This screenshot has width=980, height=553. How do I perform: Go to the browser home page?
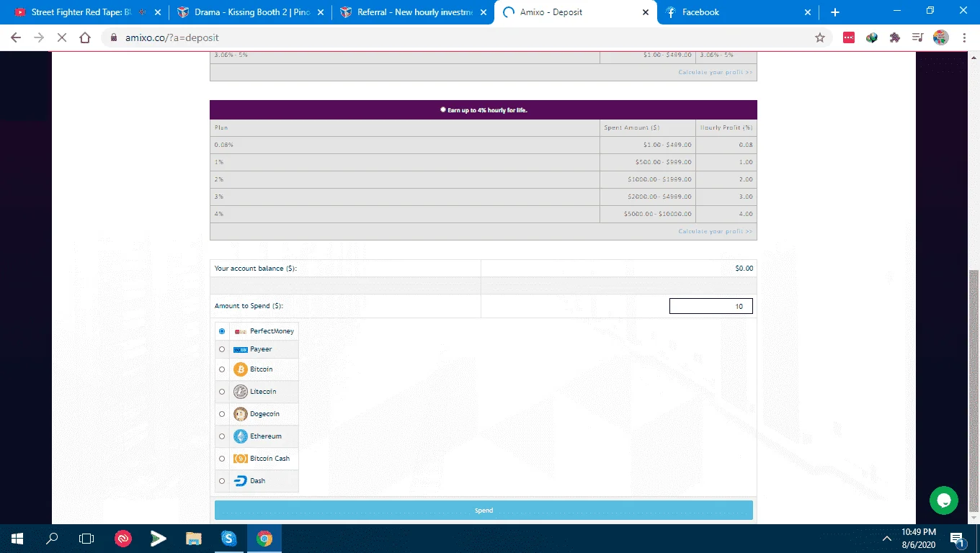tap(85, 37)
